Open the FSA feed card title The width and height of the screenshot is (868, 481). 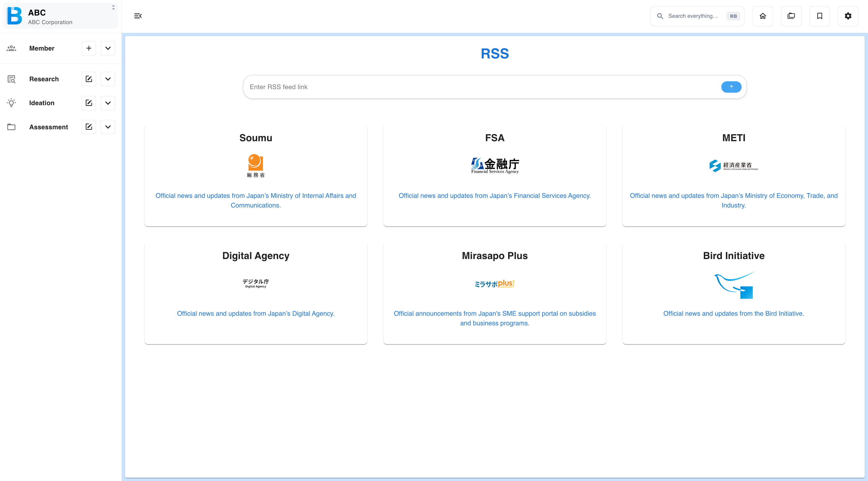click(495, 138)
